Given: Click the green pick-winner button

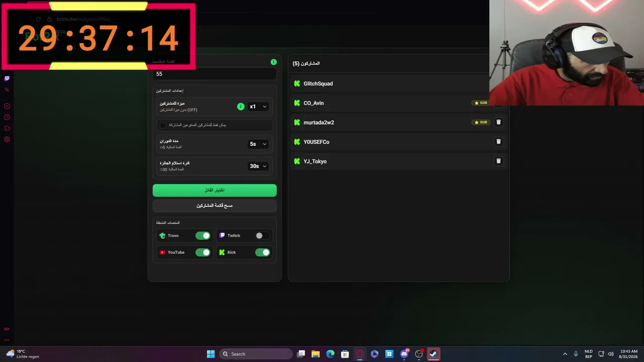Looking at the screenshot, I should click(x=214, y=190).
